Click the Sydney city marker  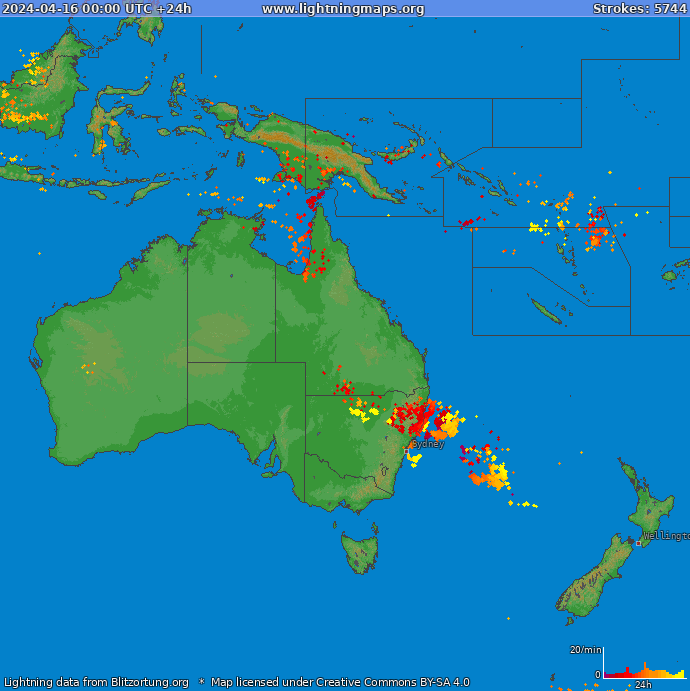click(406, 451)
